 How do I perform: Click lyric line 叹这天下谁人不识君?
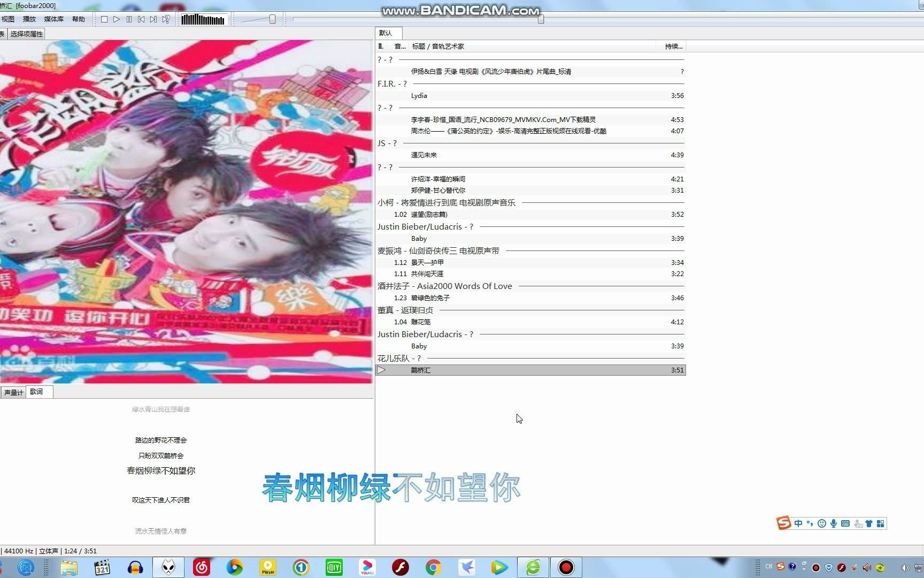tap(161, 500)
